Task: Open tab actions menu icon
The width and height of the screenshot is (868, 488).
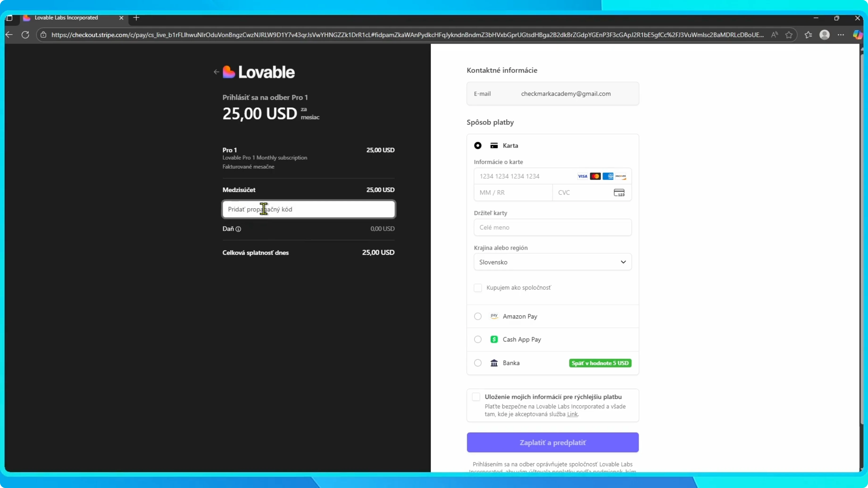Action: point(9,18)
